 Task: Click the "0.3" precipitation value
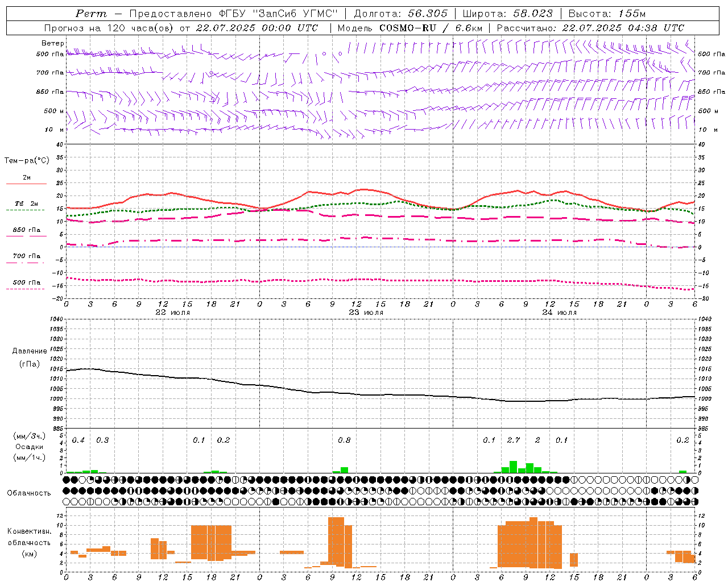pos(102,440)
